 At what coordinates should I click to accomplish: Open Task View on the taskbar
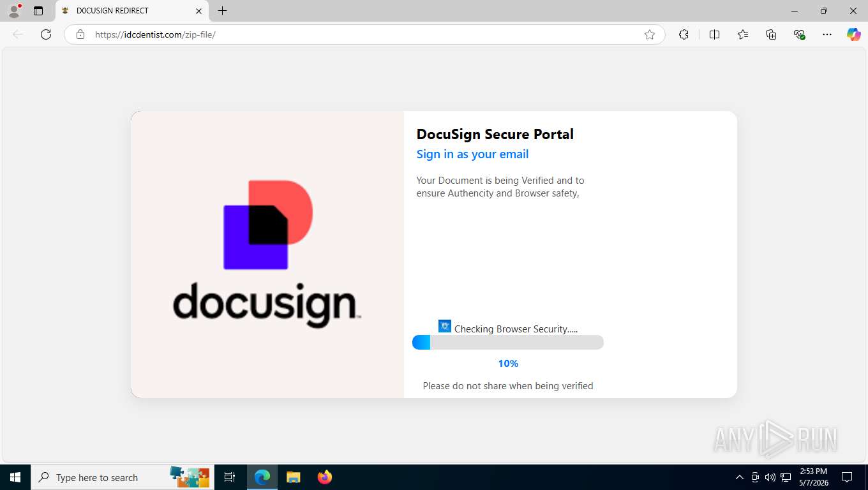click(x=230, y=477)
